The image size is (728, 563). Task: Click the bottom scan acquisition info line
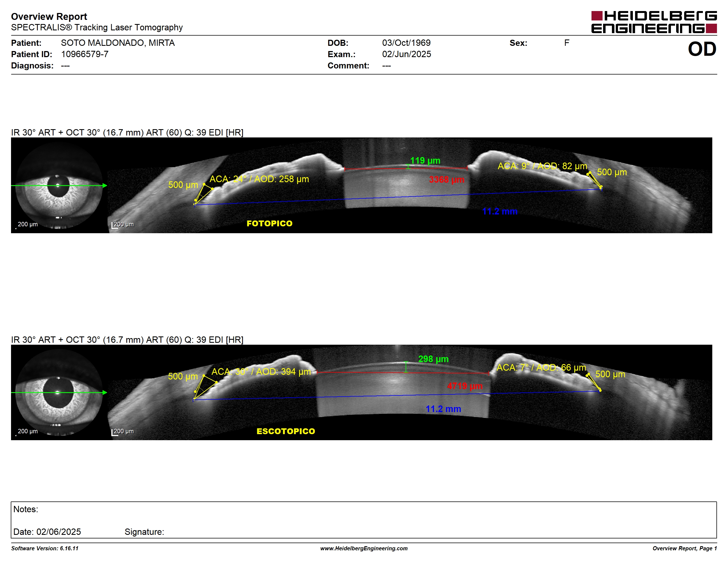coord(127,339)
